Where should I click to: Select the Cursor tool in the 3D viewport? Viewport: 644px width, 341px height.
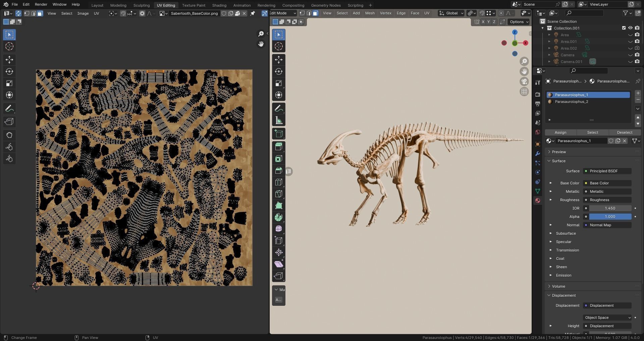279,46
